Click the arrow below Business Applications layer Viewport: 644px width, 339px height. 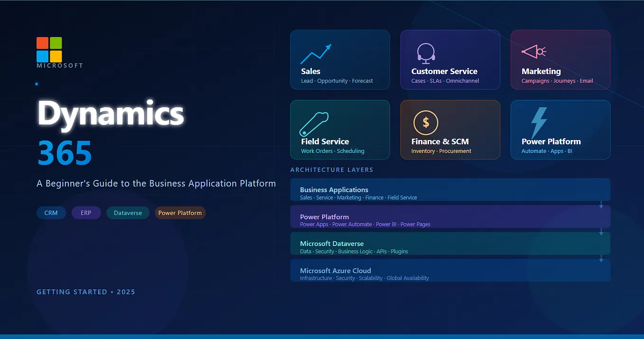tap(601, 205)
